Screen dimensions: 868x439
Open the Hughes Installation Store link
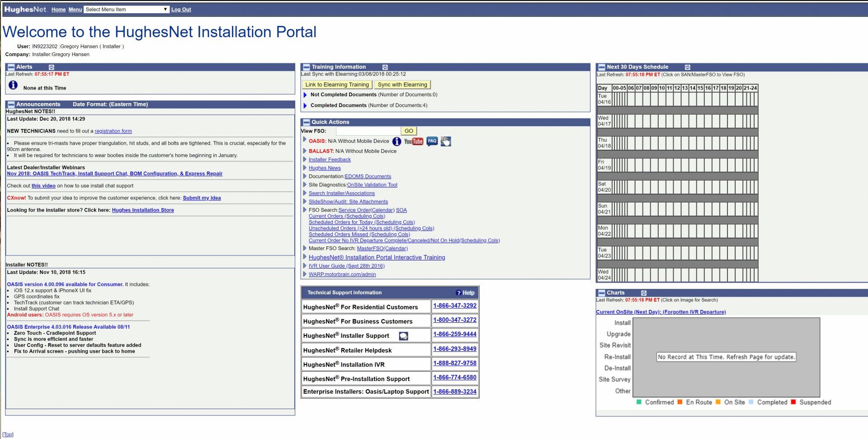click(143, 210)
